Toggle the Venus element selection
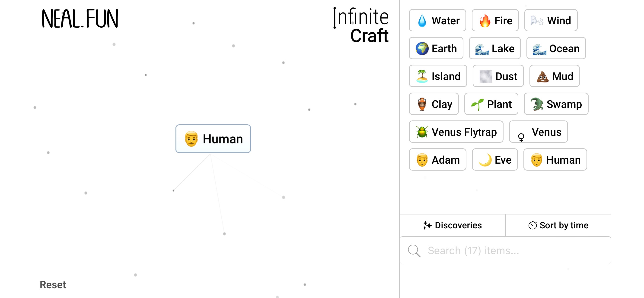Screen dimensions: 644x298 tap(538, 132)
